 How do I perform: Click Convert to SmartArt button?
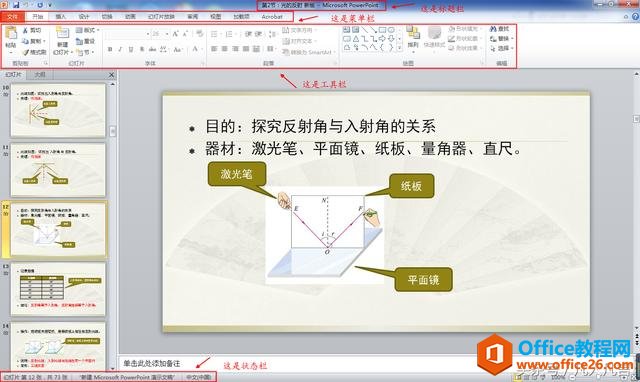click(309, 52)
